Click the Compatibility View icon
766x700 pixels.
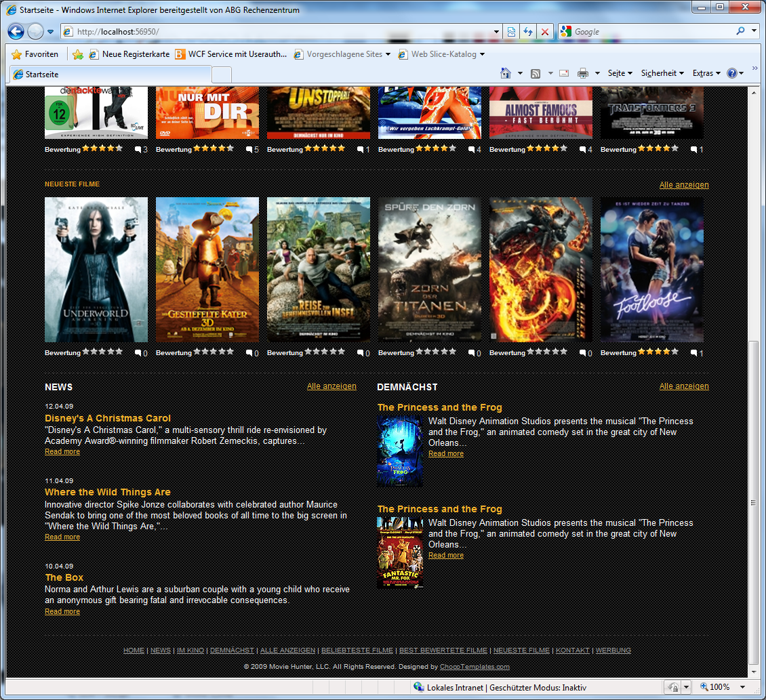pyautogui.click(x=511, y=32)
